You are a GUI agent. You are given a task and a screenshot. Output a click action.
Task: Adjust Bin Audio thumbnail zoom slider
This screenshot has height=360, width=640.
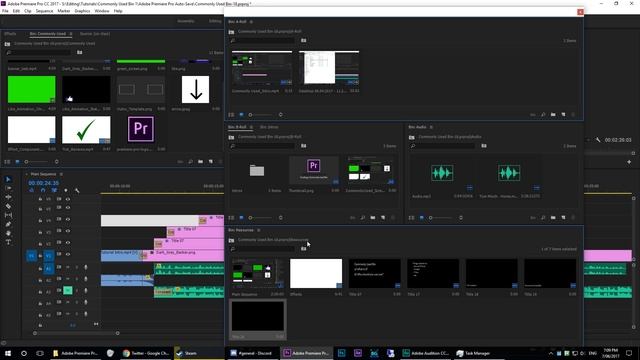pos(445,218)
